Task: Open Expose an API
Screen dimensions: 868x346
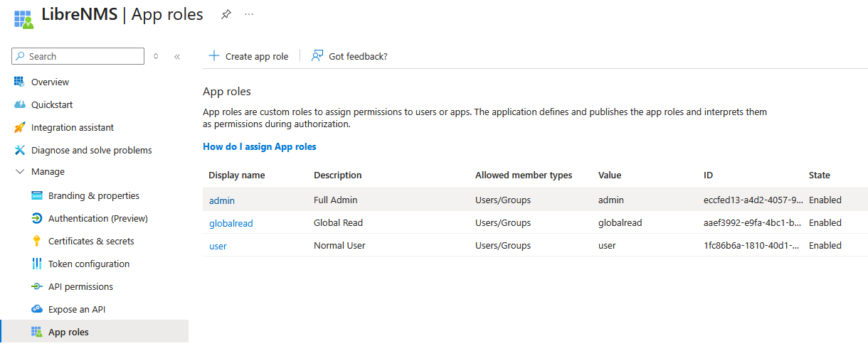Action: tap(77, 309)
